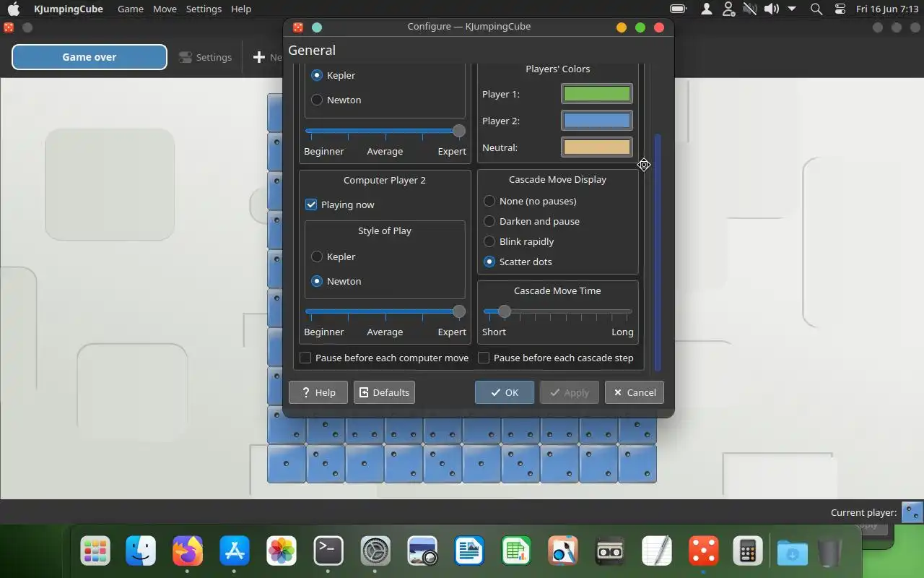Open App Store dock icon

(x=235, y=551)
